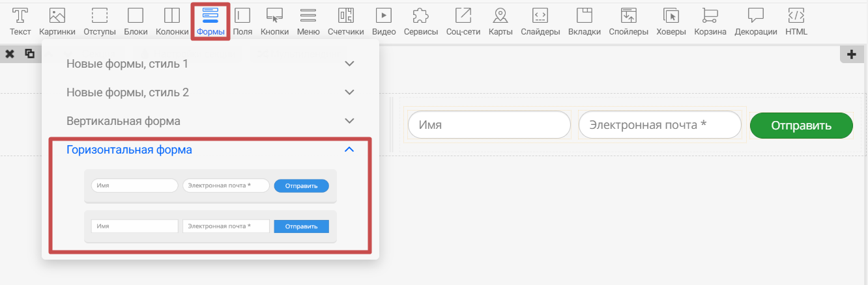868x285 pixels.
Task: Open the Корзина cart tool
Action: tap(710, 20)
